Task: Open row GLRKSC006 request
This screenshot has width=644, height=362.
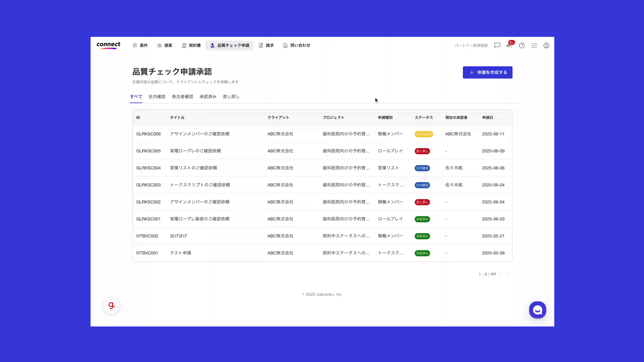Action: [x=200, y=134]
